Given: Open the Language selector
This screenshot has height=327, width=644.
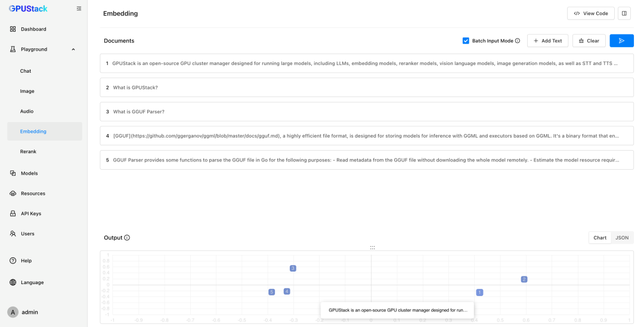Looking at the screenshot, I should [32, 282].
